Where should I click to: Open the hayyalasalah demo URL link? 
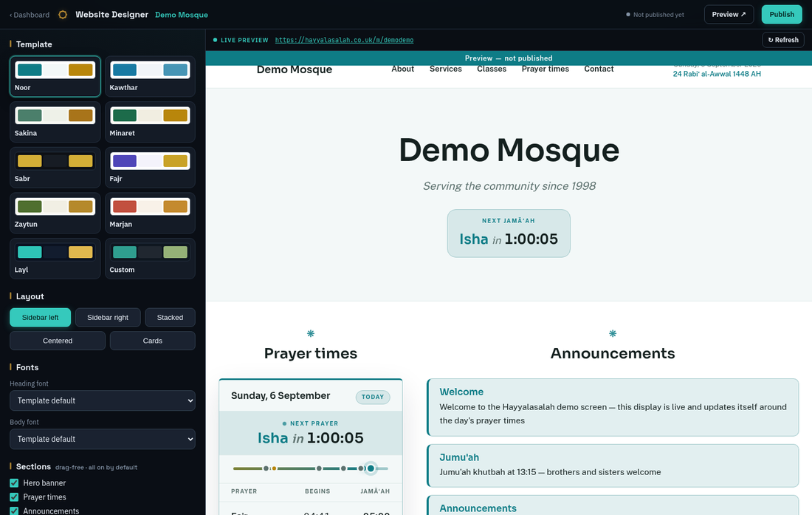point(344,40)
